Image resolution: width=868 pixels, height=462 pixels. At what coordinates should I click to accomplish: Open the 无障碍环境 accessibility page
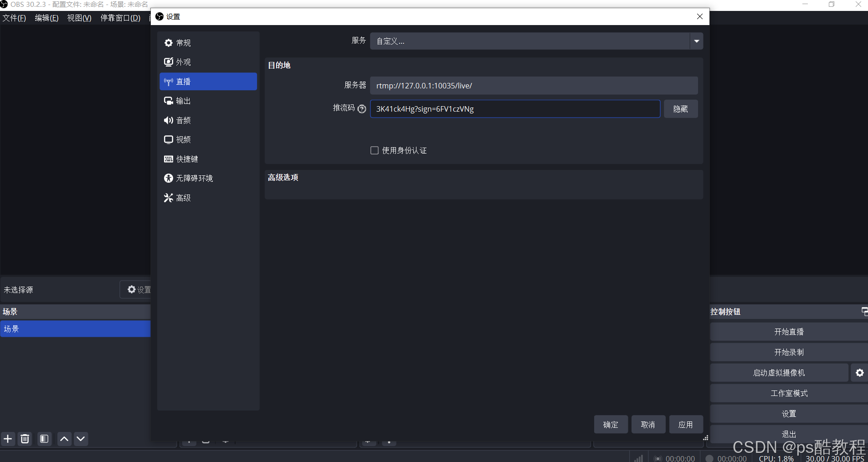pos(208,178)
